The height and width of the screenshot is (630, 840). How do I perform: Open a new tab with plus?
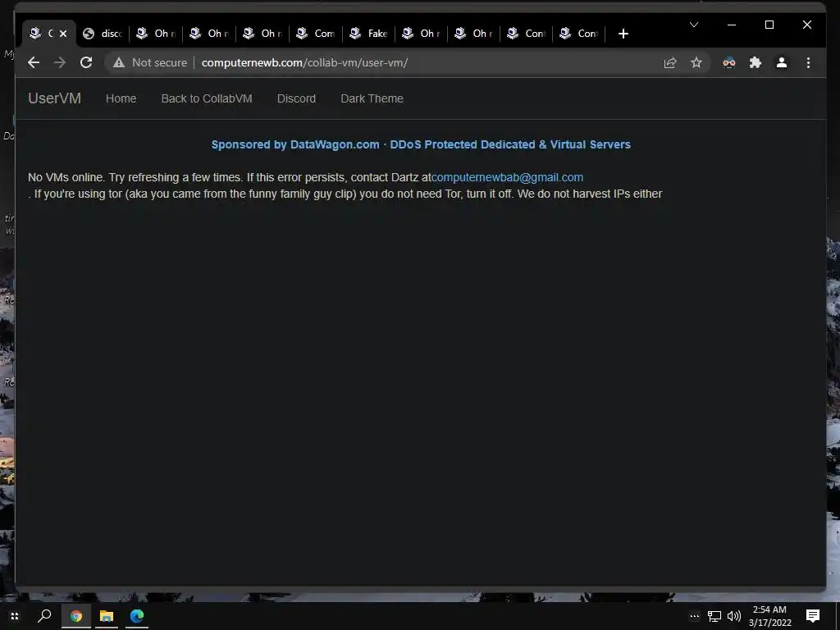623,34
